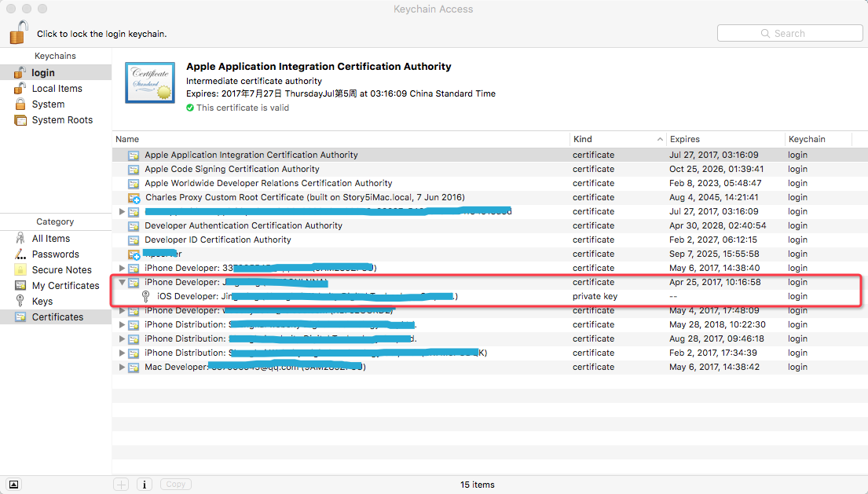Click the All Items keys icon

tap(20, 238)
